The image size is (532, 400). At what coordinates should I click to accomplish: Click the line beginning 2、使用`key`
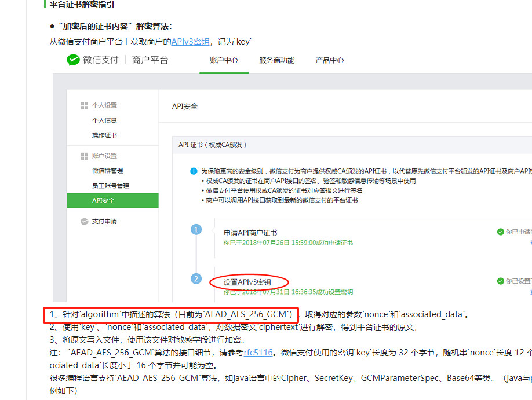tap(233, 327)
